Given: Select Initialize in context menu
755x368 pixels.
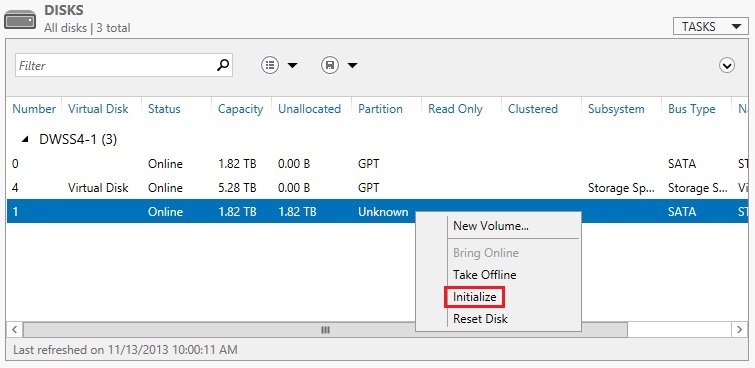Looking at the screenshot, I should pos(474,297).
